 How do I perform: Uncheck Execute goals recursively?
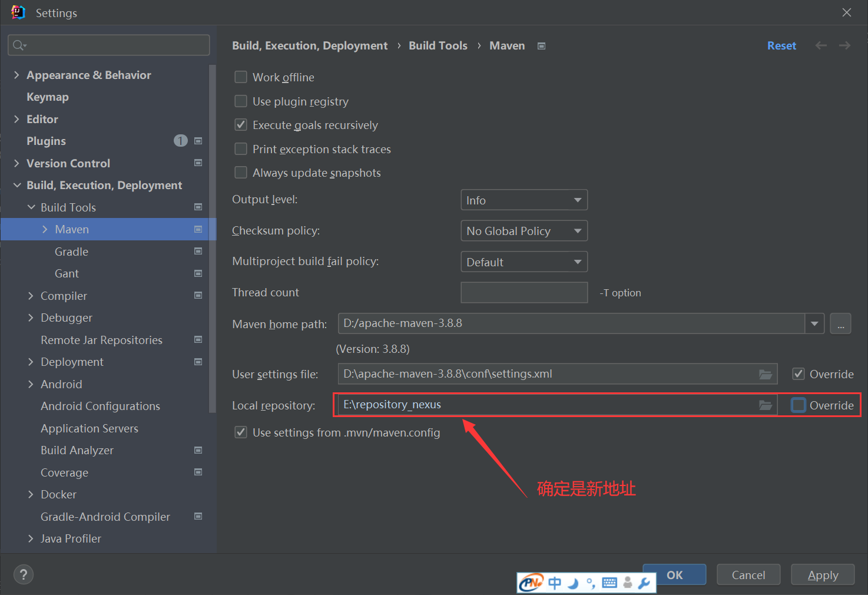point(241,125)
